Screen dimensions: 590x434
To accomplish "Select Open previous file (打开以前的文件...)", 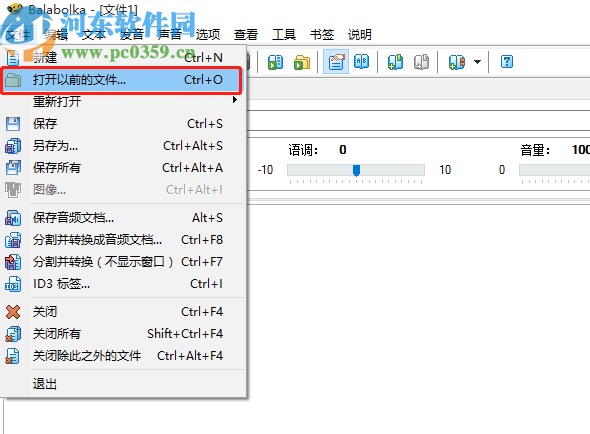I will (123, 80).
